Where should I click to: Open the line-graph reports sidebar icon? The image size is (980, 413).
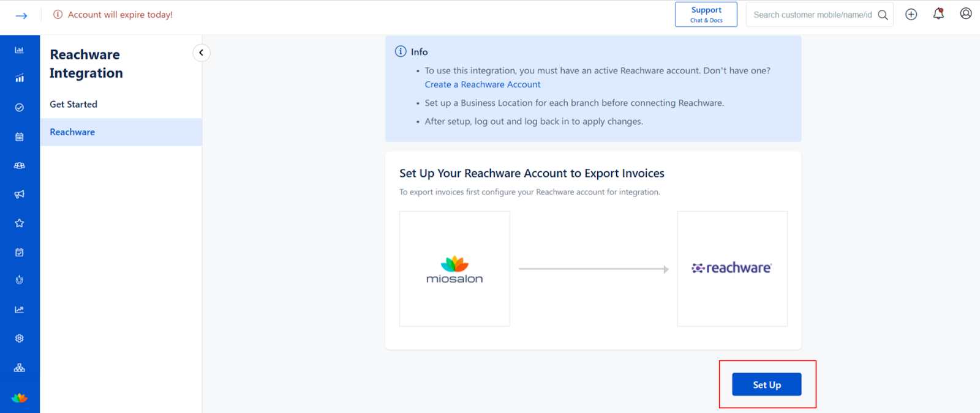(x=20, y=310)
